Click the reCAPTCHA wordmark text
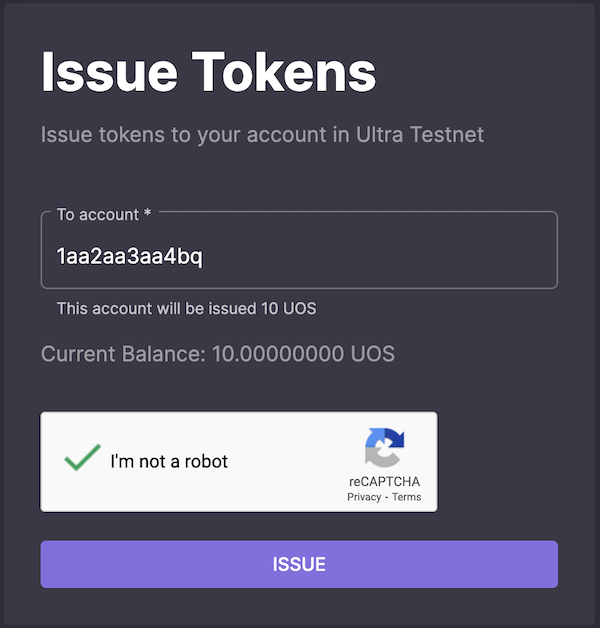 [x=385, y=481]
